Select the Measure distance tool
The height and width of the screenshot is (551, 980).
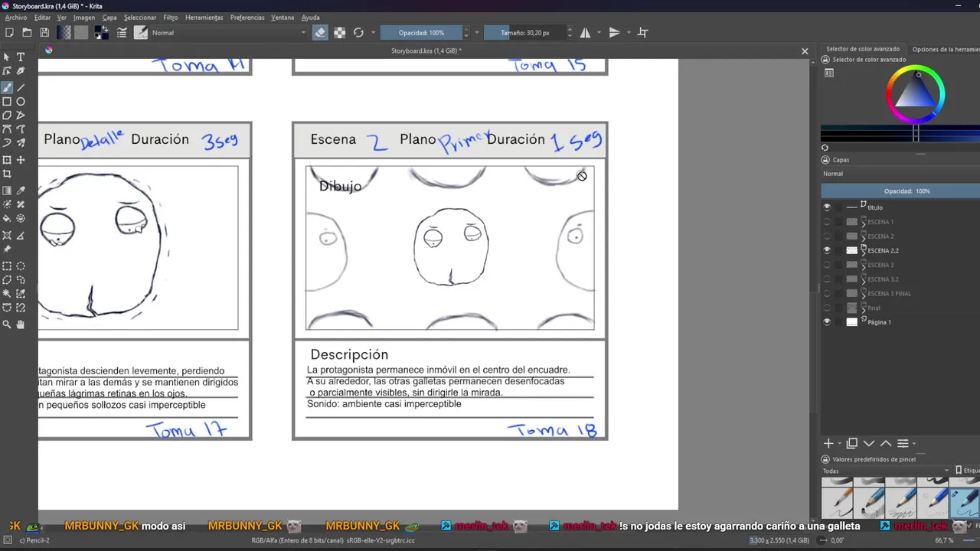click(x=21, y=235)
